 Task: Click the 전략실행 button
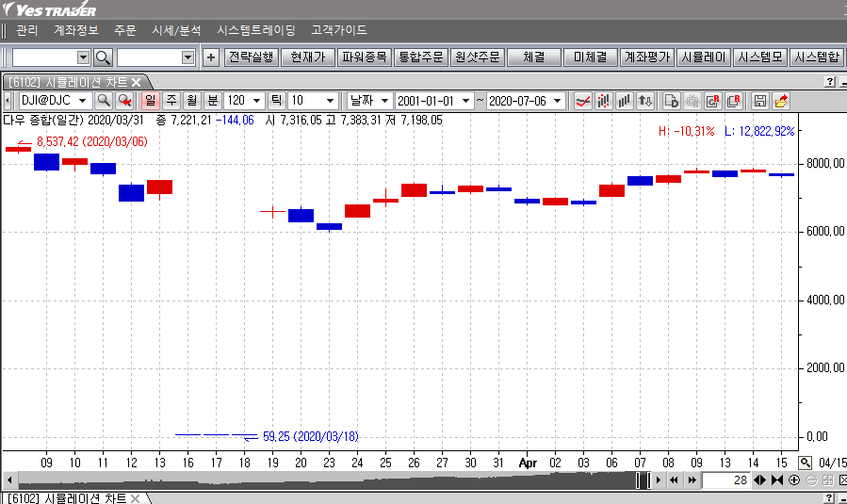coord(252,57)
